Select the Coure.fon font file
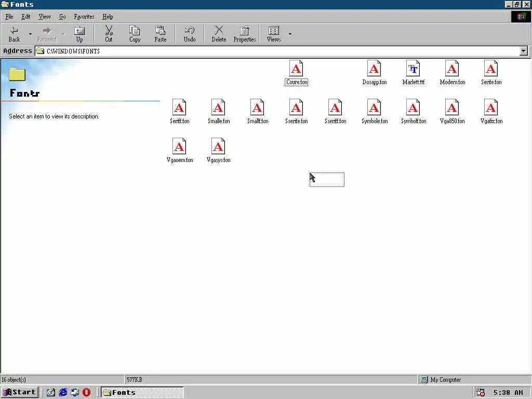This screenshot has height=399, width=532. pyautogui.click(x=296, y=73)
